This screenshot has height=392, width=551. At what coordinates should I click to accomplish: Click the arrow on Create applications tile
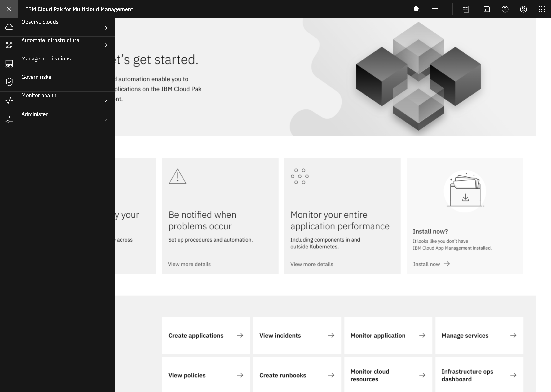pyautogui.click(x=240, y=335)
